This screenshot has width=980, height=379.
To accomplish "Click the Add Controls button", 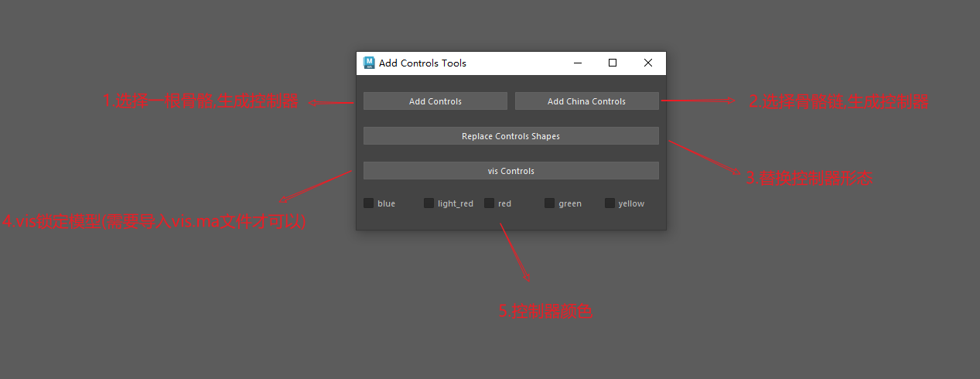I will click(x=435, y=101).
